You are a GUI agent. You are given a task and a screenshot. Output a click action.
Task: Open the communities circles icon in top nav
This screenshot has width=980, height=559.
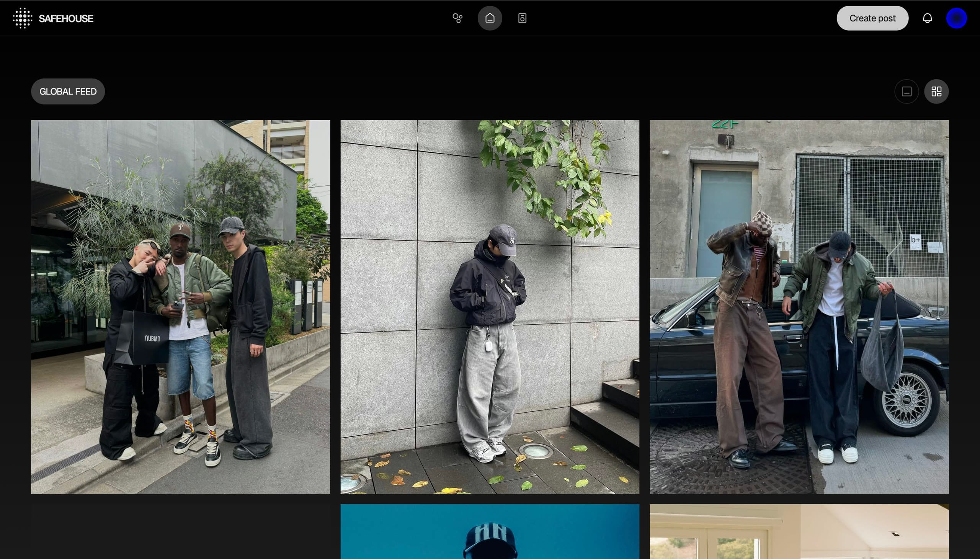(457, 18)
